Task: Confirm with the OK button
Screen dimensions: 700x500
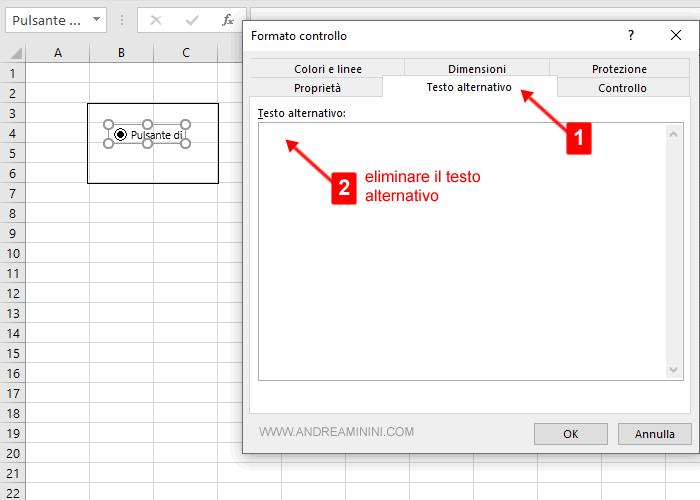Action: (571, 434)
